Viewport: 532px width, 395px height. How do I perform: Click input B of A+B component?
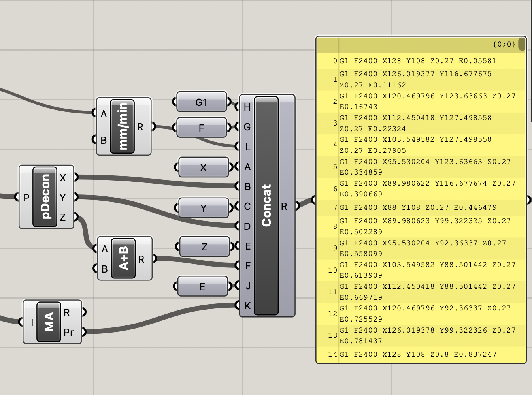coord(104,269)
